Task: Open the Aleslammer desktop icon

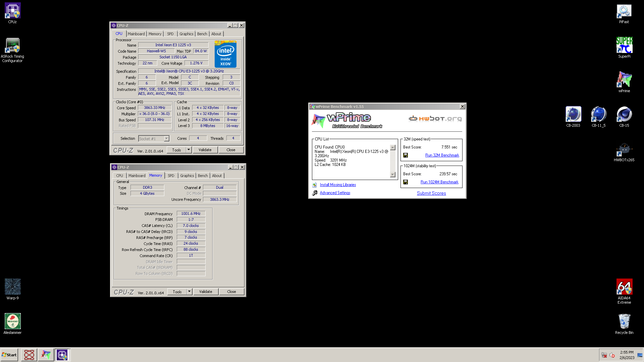Action: (12, 324)
